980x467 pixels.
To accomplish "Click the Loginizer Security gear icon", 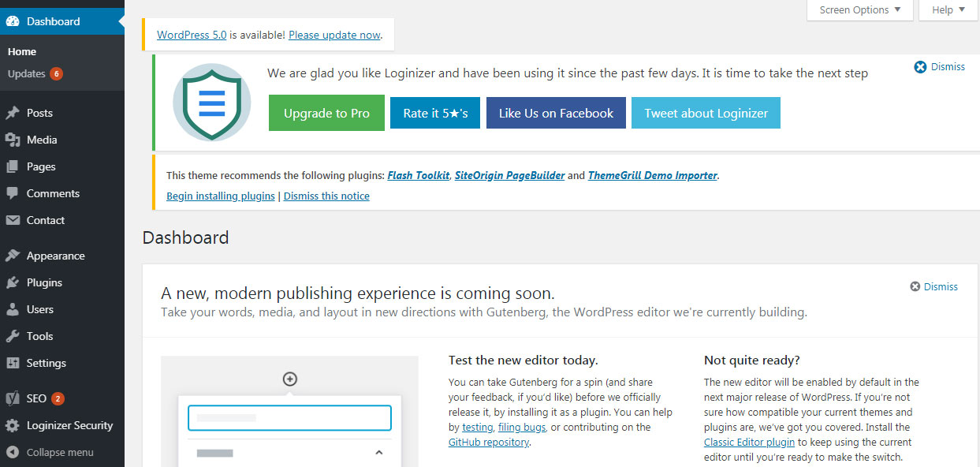I will [x=13, y=425].
